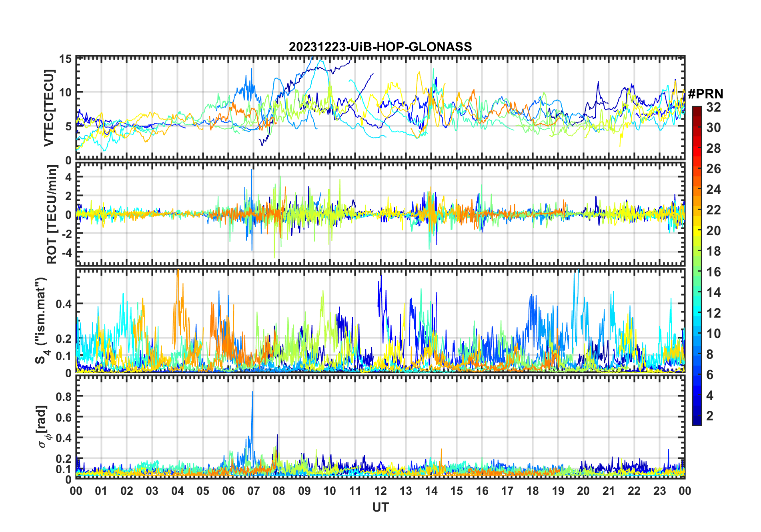The height and width of the screenshot is (532, 761).
Task: Click colorbar tick label 10
Action: [713, 334]
